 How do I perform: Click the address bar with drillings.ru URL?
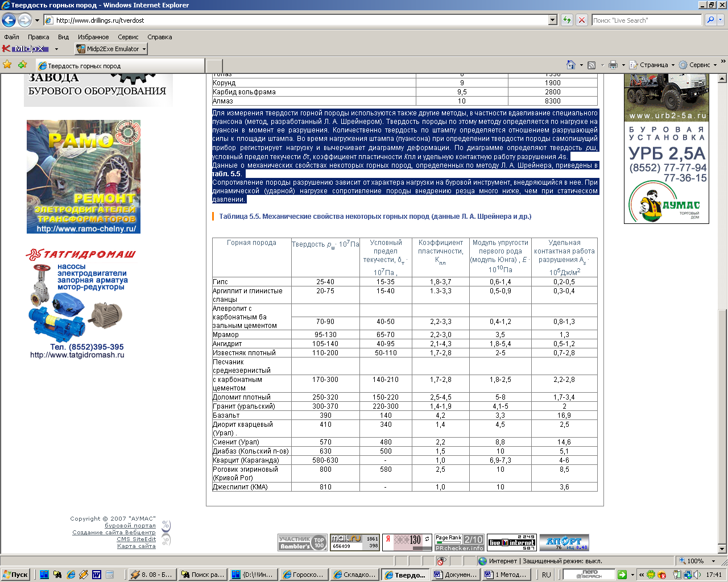tap(296, 20)
